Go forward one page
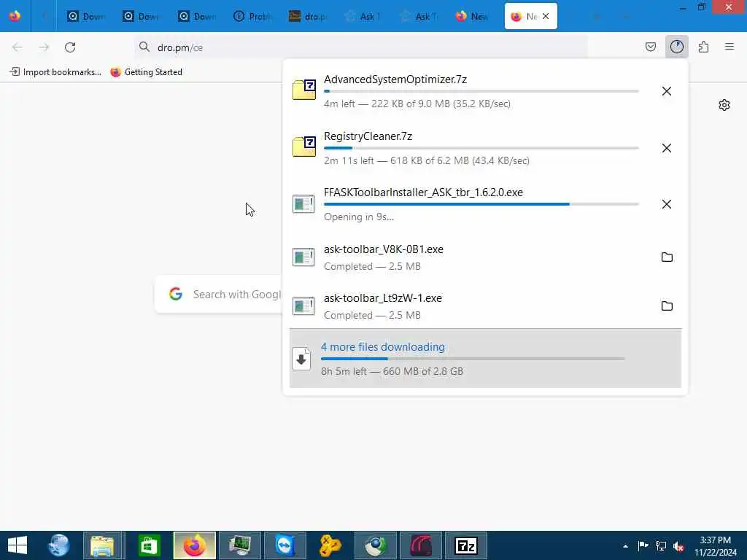Viewport: 747px width, 560px height. [x=44, y=47]
